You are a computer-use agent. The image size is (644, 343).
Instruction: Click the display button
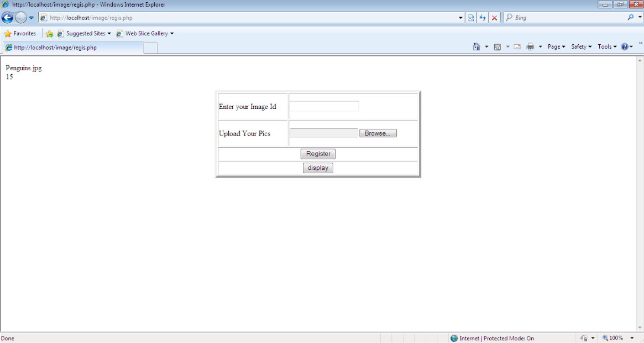(x=318, y=168)
